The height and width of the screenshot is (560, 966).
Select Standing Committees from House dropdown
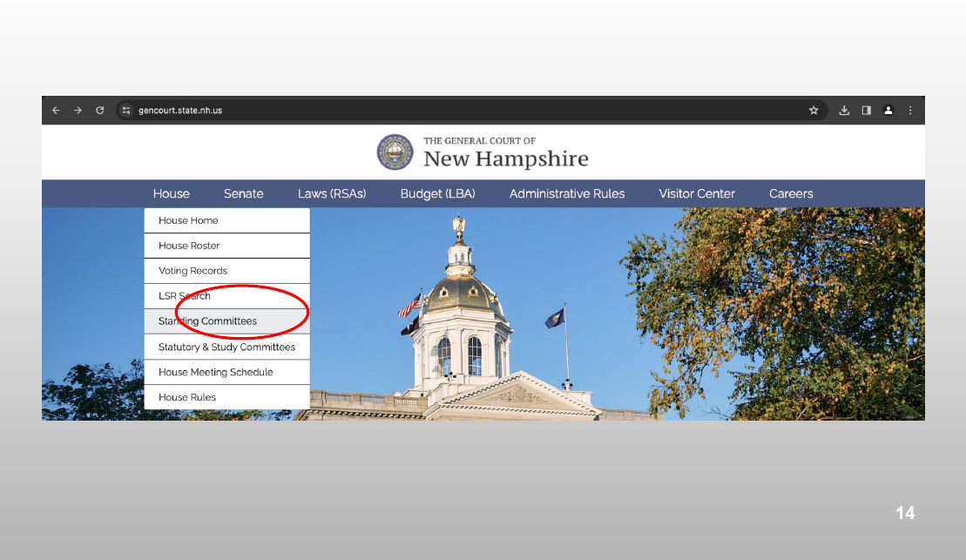point(207,321)
